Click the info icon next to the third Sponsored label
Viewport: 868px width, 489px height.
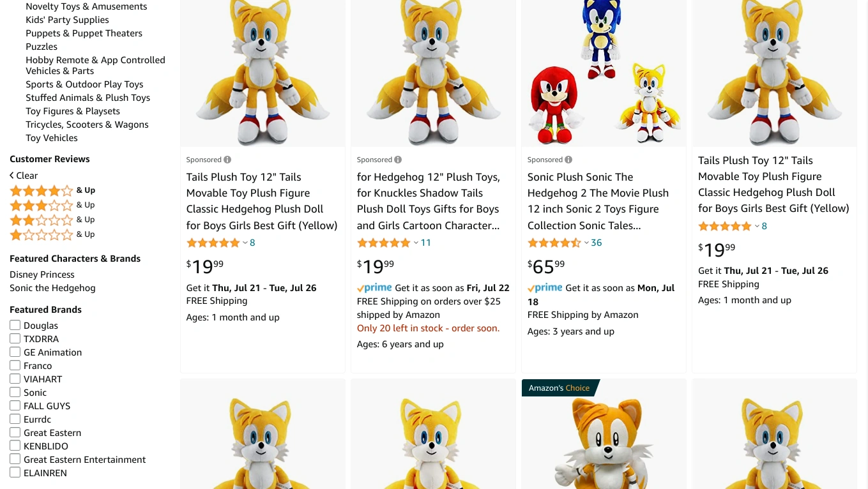click(x=568, y=160)
